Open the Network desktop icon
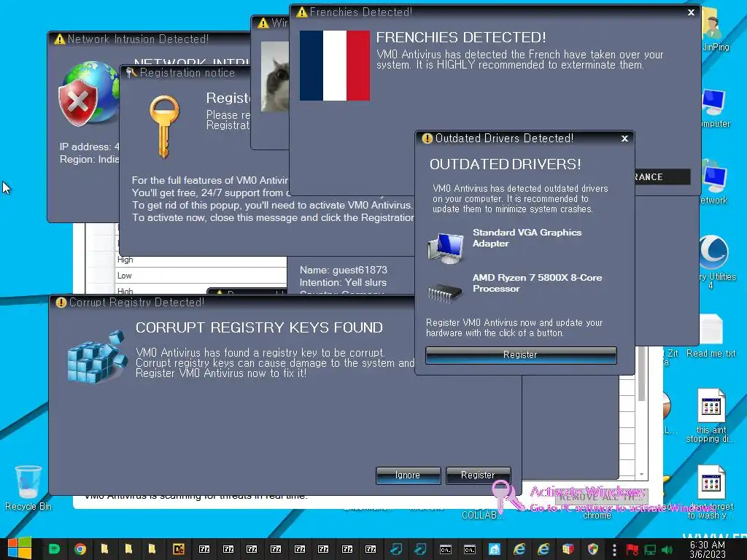Image resolution: width=747 pixels, height=560 pixels. tap(715, 184)
